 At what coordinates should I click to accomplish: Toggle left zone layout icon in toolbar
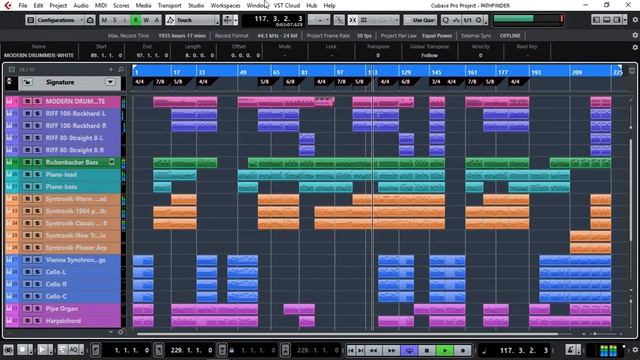pos(596,20)
